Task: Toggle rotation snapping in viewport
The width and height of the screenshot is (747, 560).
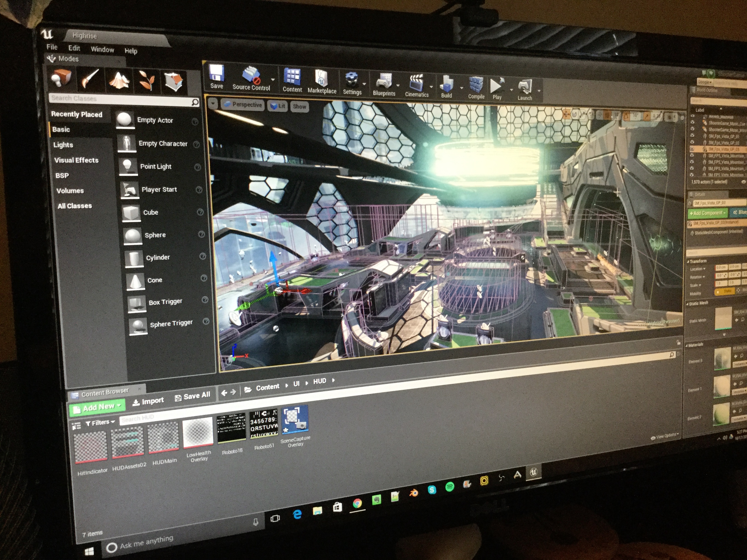Action: 626,116
